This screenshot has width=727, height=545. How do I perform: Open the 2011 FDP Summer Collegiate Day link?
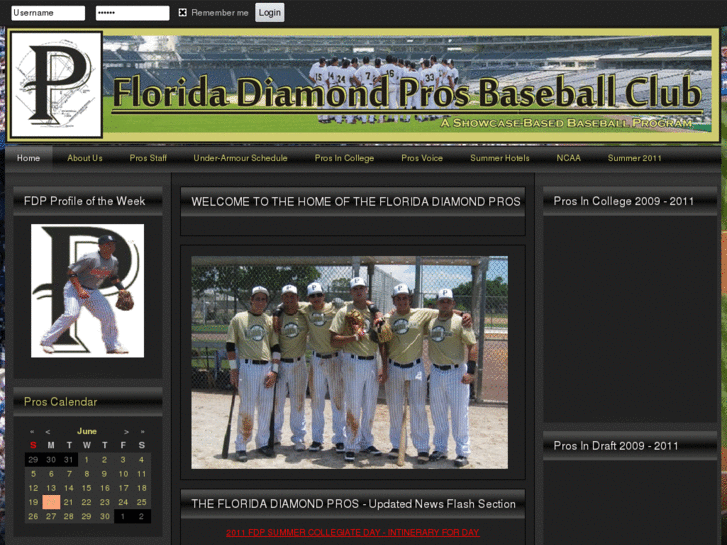point(353,532)
